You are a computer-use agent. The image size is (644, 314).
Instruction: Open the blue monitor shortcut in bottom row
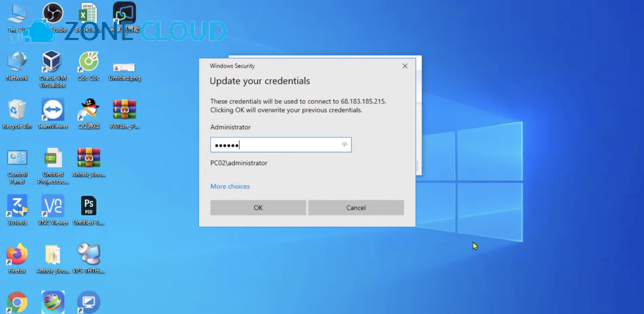pos(89,302)
